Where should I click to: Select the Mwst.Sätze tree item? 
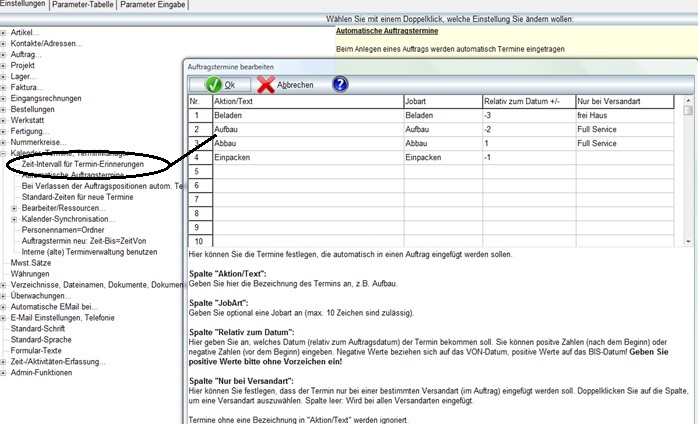click(31, 263)
